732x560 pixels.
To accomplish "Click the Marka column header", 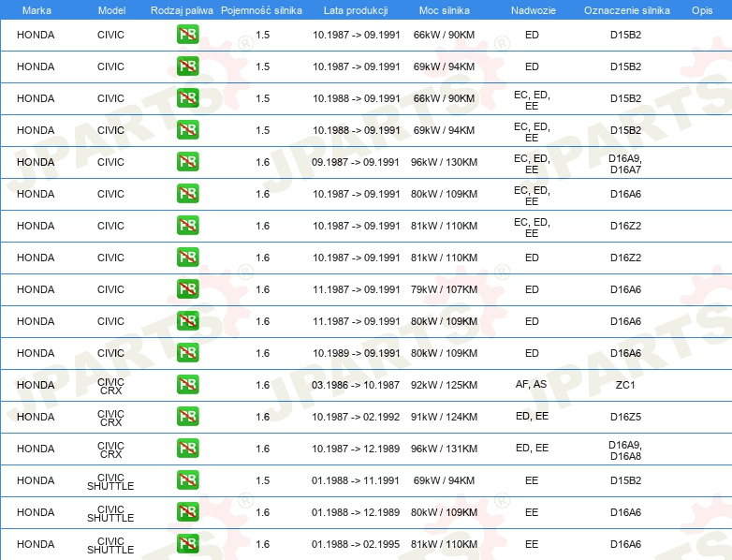I will [x=37, y=10].
